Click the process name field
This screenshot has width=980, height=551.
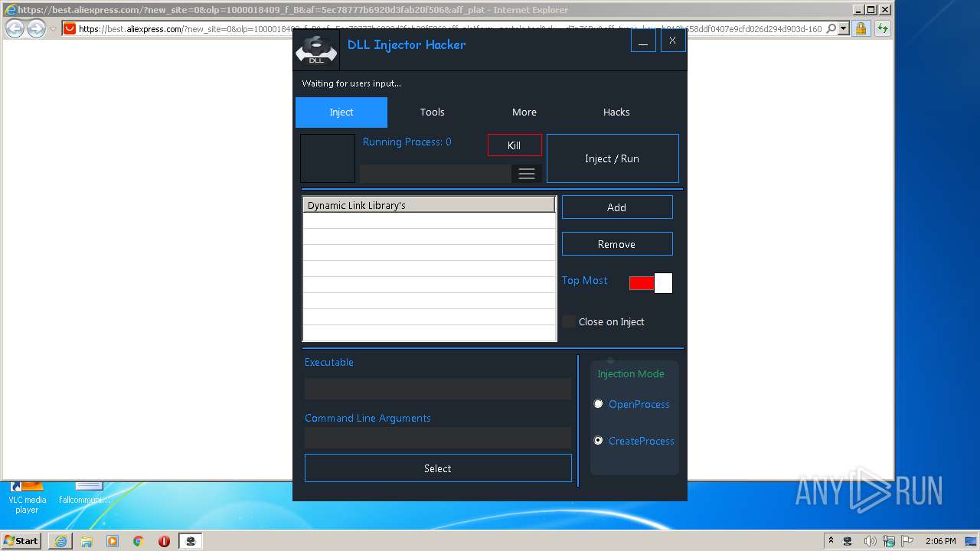pos(436,174)
